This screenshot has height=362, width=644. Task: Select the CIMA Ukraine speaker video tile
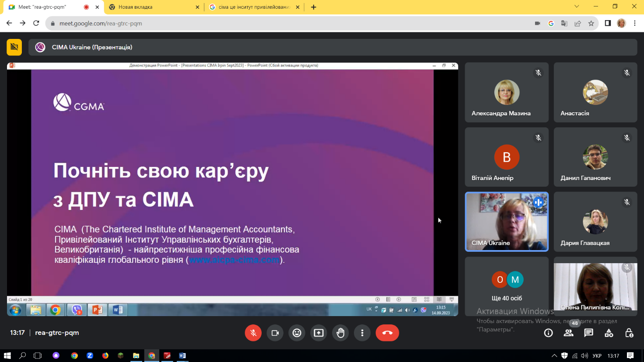(x=507, y=222)
